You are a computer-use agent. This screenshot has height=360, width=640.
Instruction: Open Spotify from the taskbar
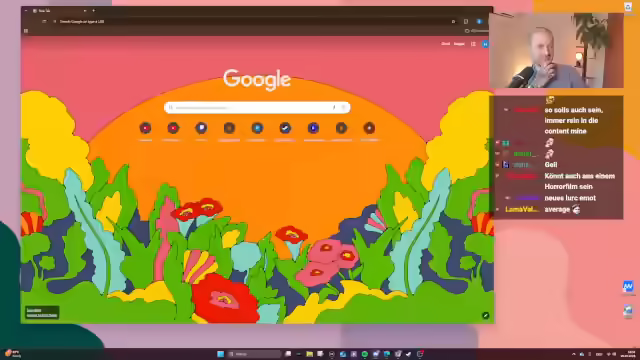click(364, 354)
